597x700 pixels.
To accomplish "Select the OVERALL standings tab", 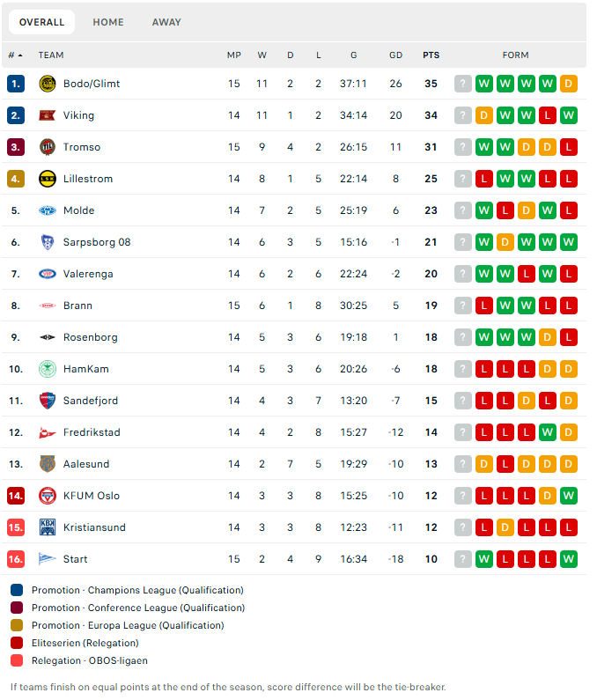I will (41, 22).
